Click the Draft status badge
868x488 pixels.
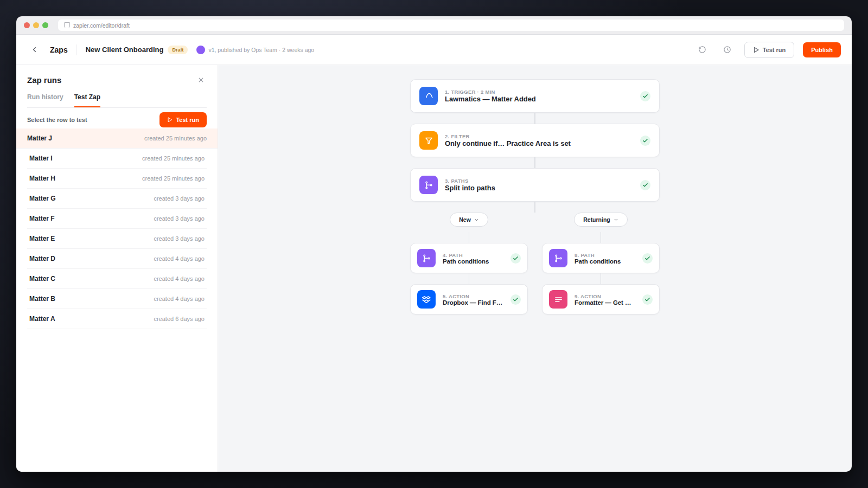[x=178, y=50]
